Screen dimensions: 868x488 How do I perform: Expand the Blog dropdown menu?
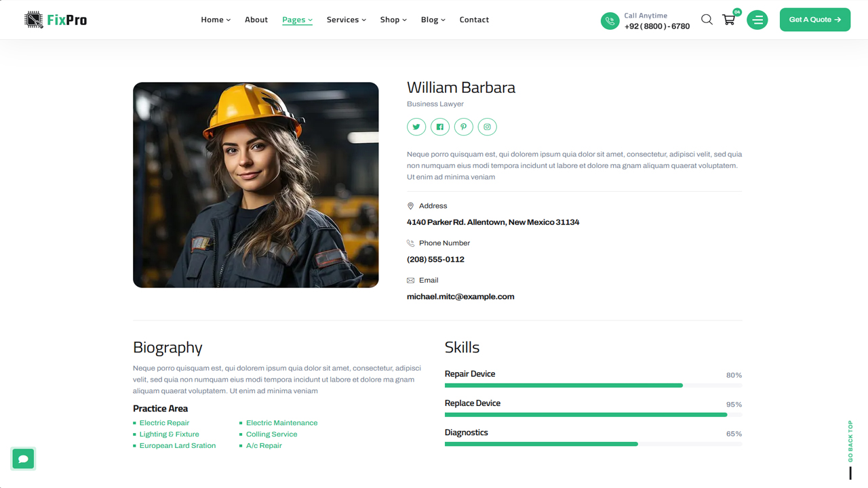(x=433, y=20)
